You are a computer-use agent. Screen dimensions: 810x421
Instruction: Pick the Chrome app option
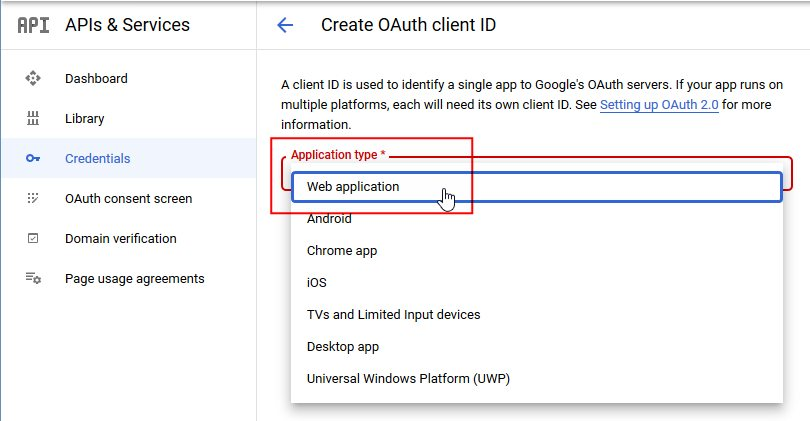(x=342, y=251)
